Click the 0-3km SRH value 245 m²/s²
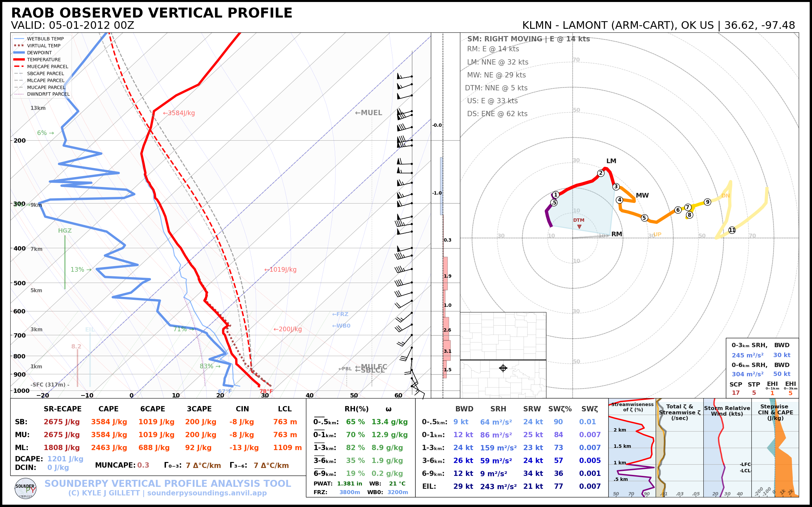 coord(747,355)
